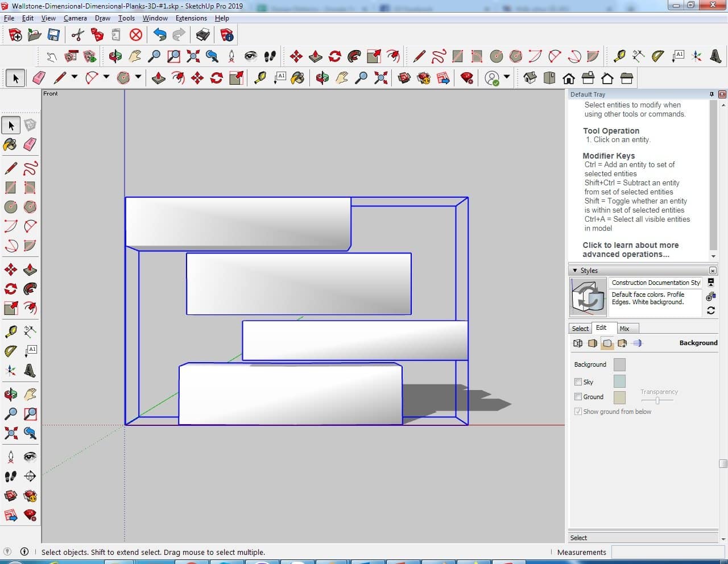Switch to Iso view house icon

(x=530, y=78)
